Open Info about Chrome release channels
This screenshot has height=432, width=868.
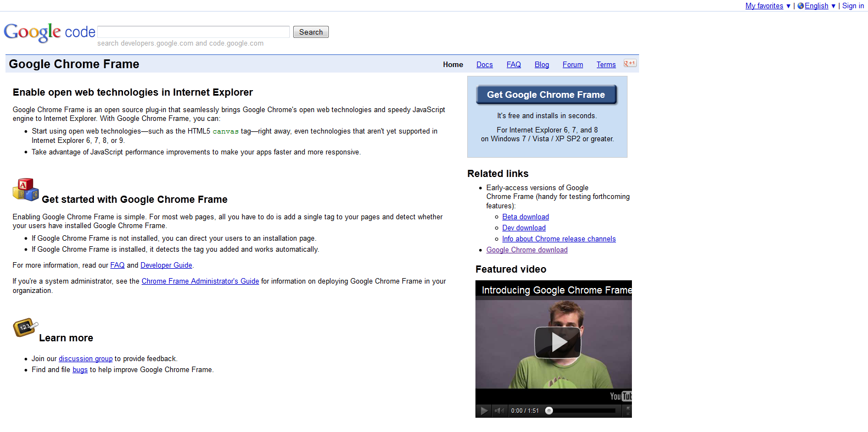pos(559,239)
